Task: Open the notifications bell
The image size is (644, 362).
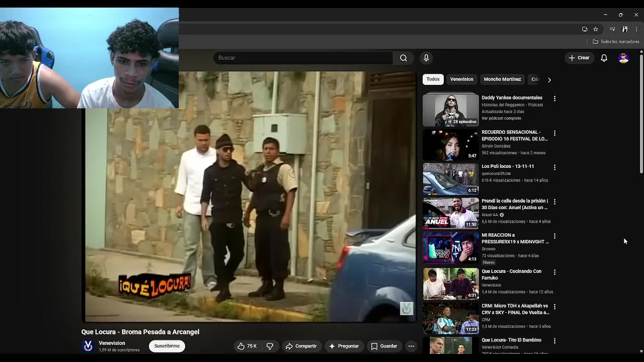Action: (x=604, y=58)
